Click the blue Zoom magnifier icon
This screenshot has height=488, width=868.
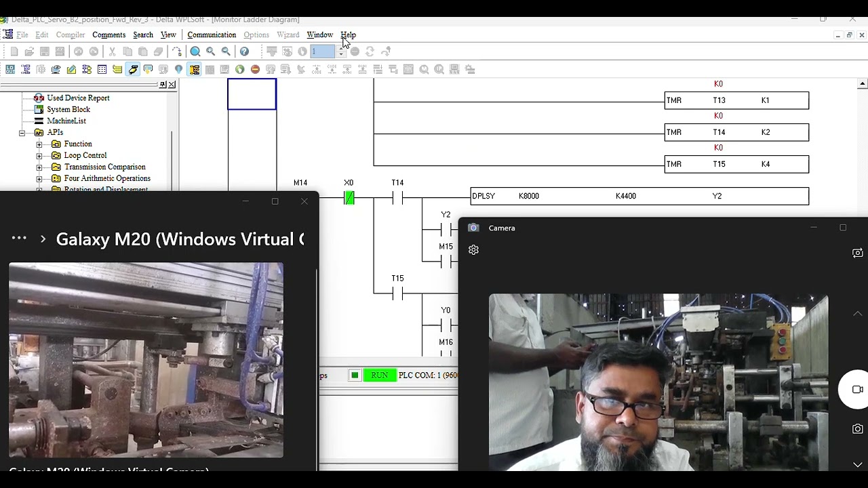click(195, 52)
